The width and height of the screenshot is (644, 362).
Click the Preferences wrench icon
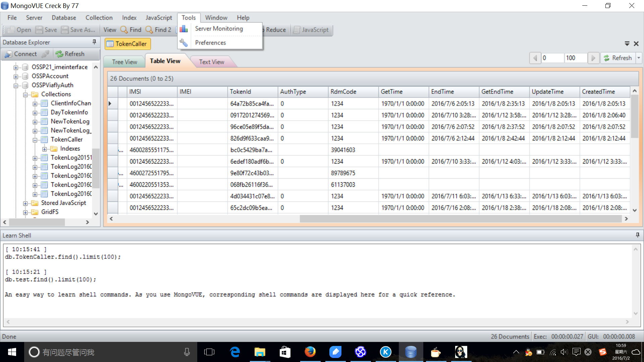(x=183, y=43)
